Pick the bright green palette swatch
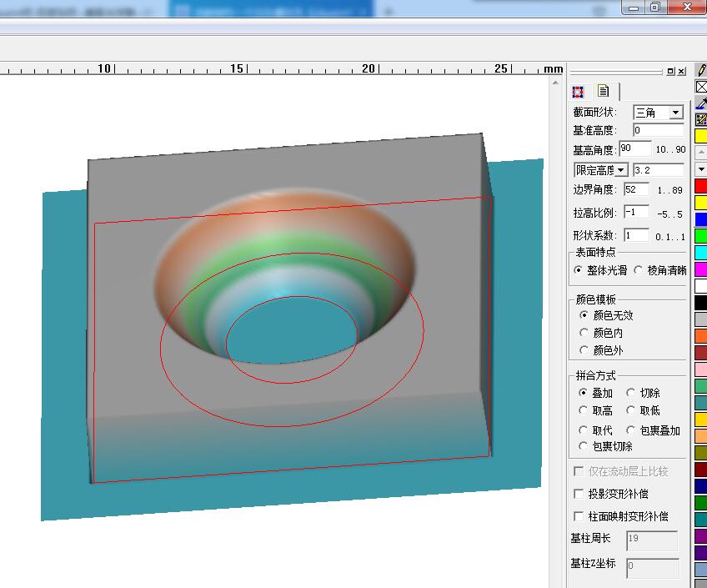The height and width of the screenshot is (588, 707). point(701,236)
